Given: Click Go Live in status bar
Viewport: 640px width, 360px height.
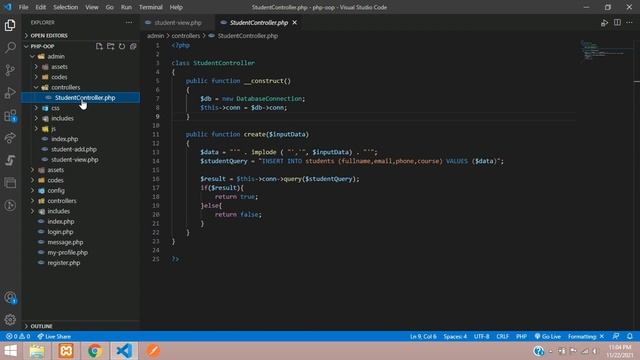Looking at the screenshot, I should (547, 336).
